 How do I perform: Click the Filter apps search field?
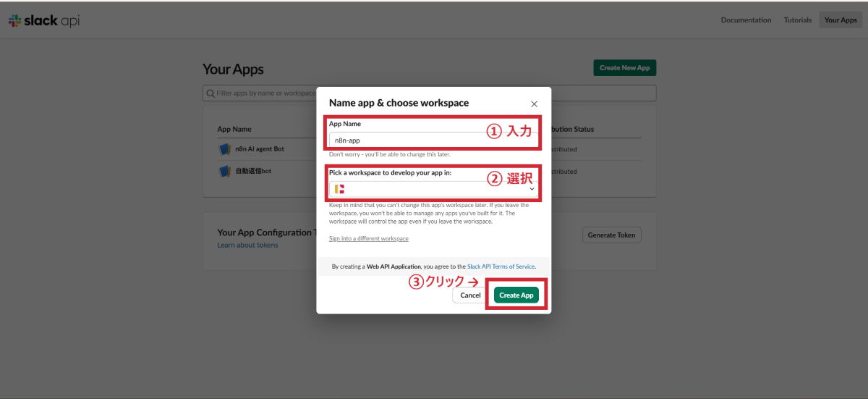[260, 93]
